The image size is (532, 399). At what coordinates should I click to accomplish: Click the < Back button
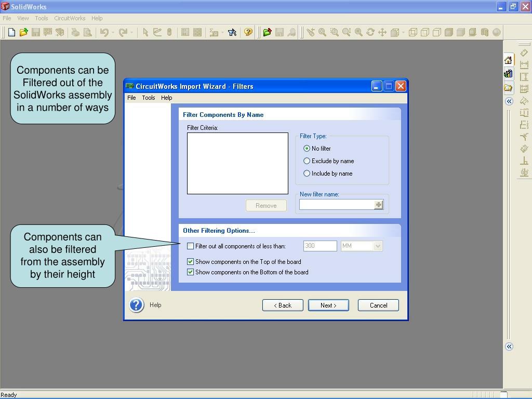(283, 305)
